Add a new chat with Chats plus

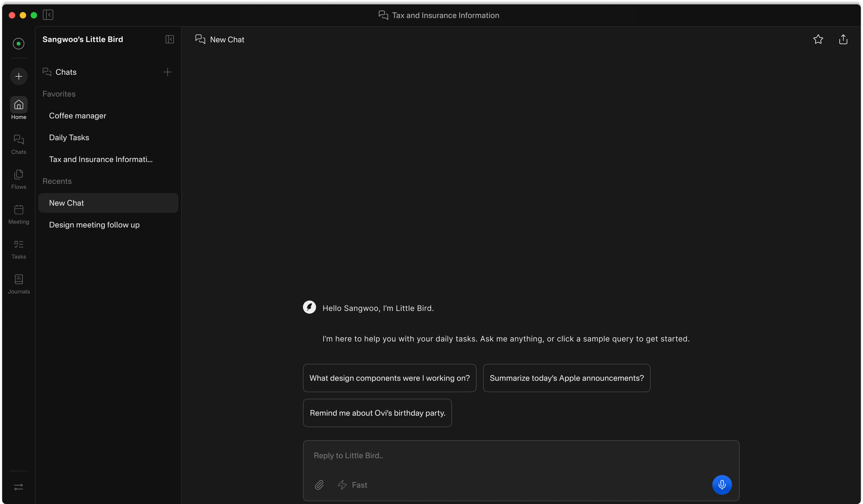point(167,72)
